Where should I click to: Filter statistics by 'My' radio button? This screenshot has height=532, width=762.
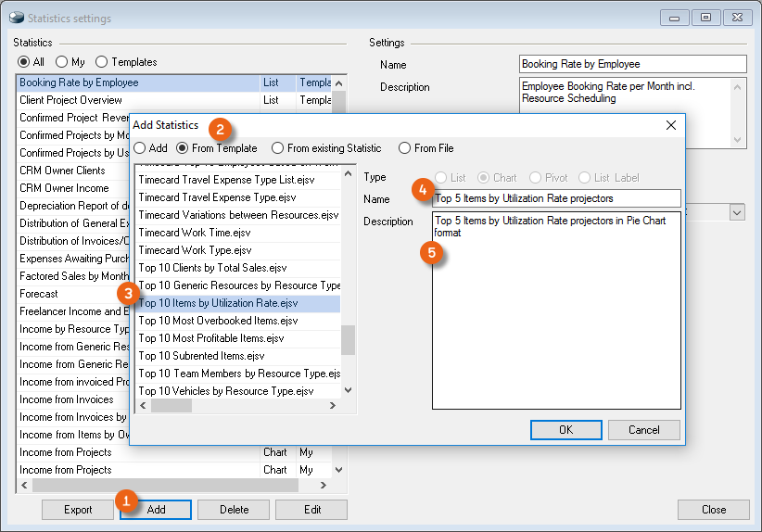pyautogui.click(x=62, y=62)
